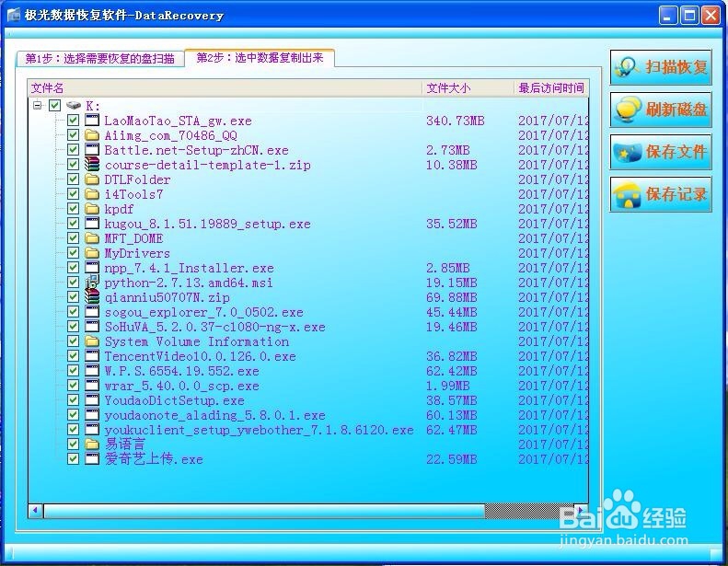Click the youdaonote_alading exe icon

(x=92, y=415)
